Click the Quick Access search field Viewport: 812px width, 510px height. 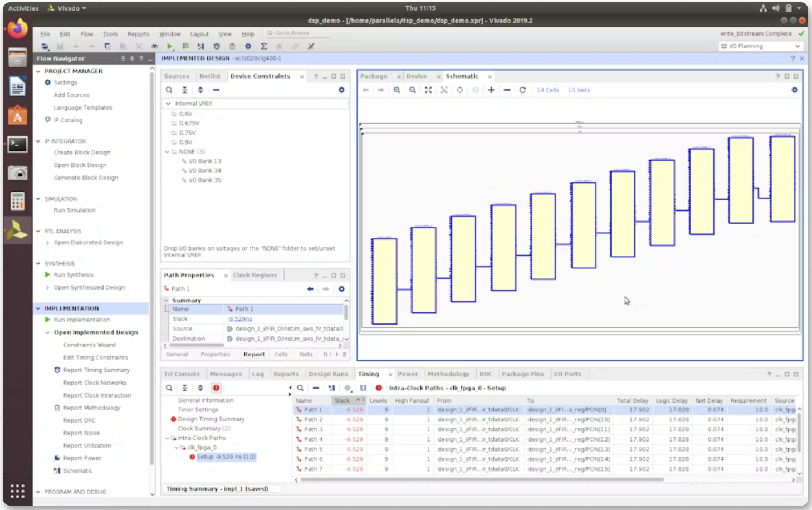tap(298, 33)
